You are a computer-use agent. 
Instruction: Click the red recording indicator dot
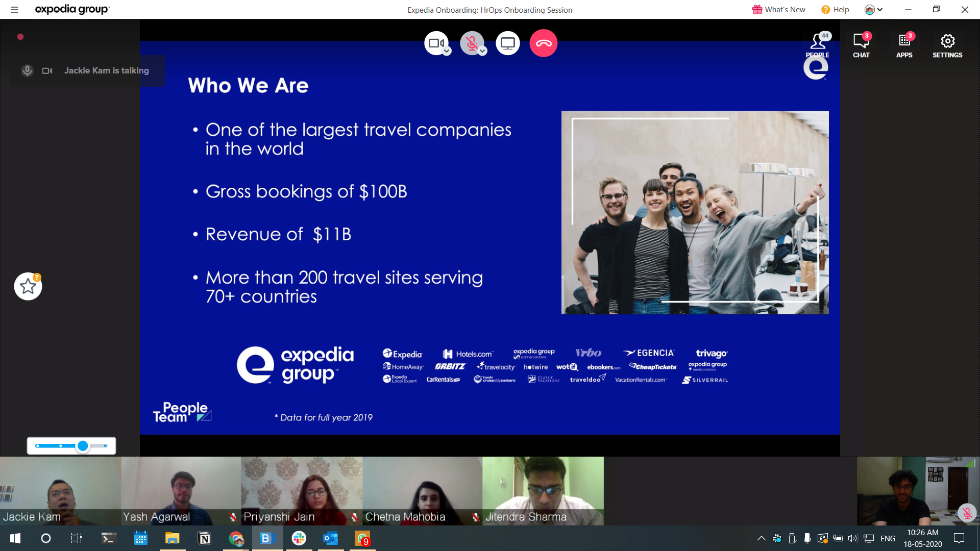(x=20, y=37)
